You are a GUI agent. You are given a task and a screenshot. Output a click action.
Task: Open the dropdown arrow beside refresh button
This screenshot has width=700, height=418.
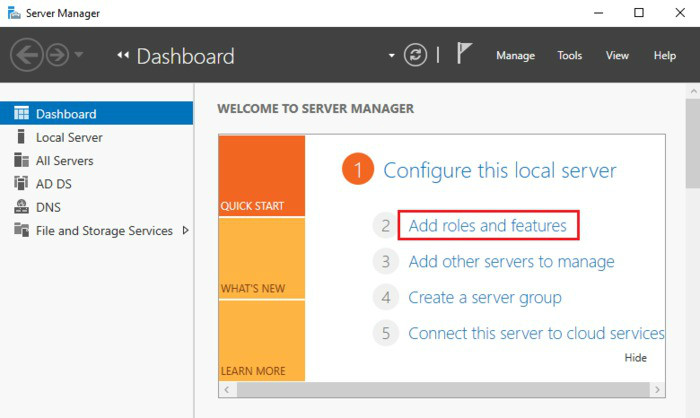click(x=392, y=56)
